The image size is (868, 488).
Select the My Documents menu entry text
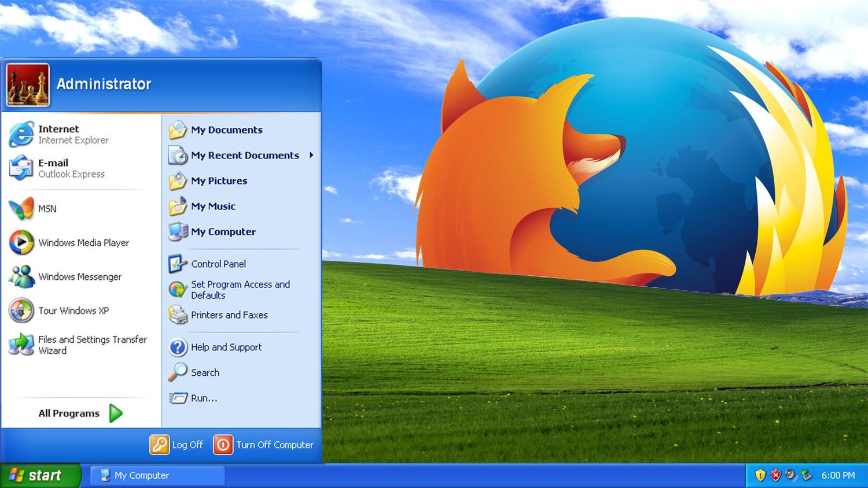click(x=227, y=130)
